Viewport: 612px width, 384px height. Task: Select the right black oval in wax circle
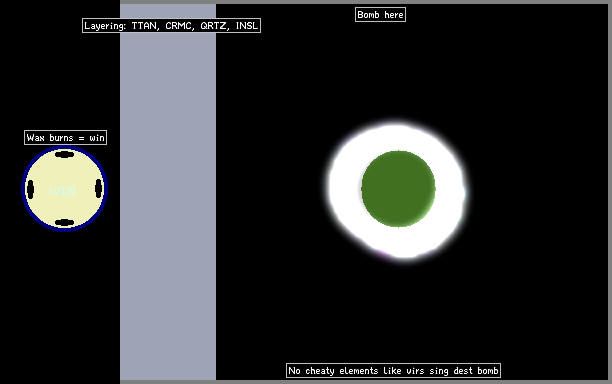click(x=99, y=189)
